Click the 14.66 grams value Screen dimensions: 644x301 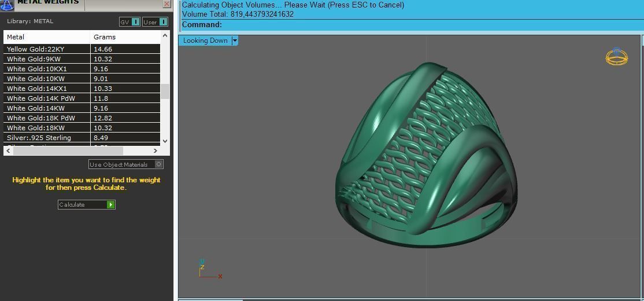click(103, 49)
